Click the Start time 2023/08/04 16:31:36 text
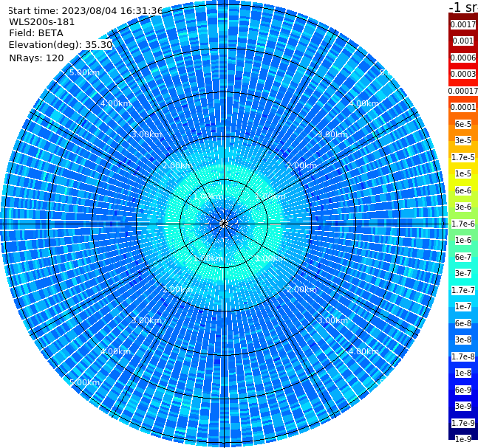Image resolution: width=478 pixels, height=448 pixels. click(x=86, y=11)
